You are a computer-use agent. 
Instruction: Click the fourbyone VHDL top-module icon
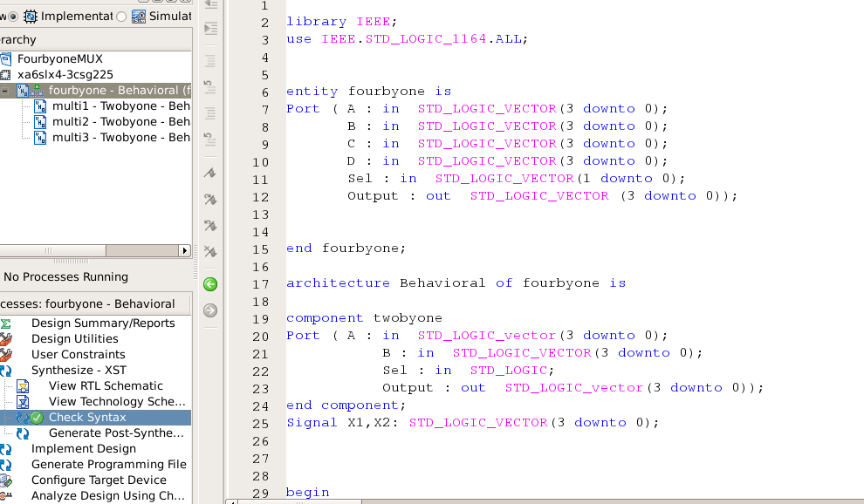[23, 91]
